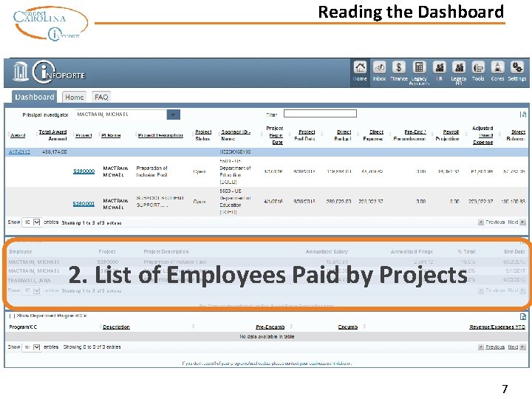Open the Legacy HR icon
The image size is (532, 399).
point(459,67)
